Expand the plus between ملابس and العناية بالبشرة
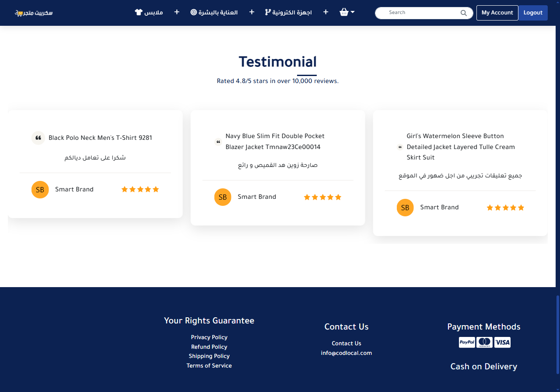560x392 pixels. tap(177, 12)
